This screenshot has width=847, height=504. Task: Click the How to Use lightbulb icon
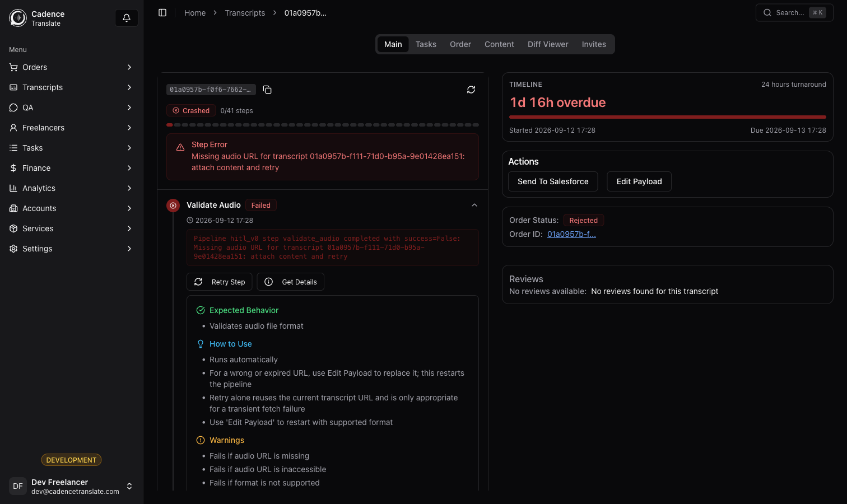[x=201, y=344]
